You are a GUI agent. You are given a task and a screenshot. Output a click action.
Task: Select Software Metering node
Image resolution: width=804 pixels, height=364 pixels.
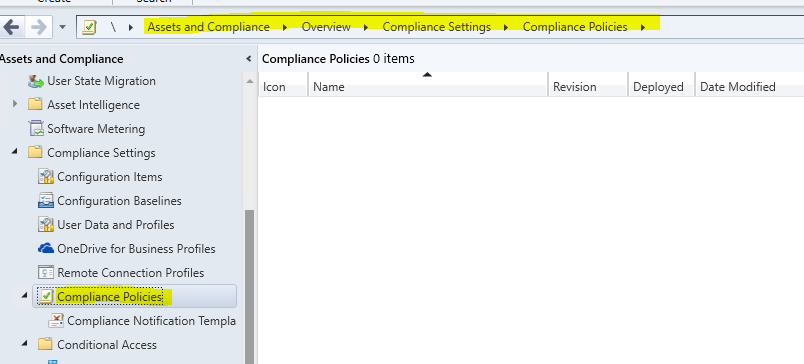[96, 129]
